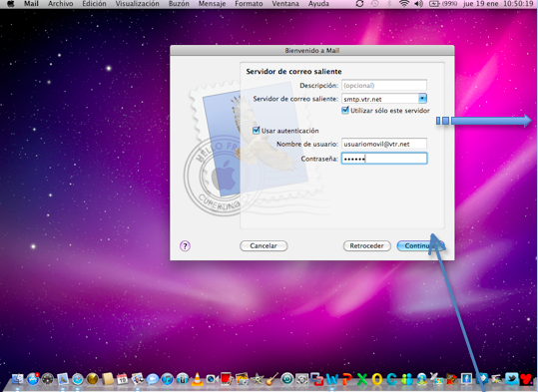Uncheck Utilizar sólo este servidor
Image resolution: width=538 pixels, height=392 pixels.
coord(345,110)
